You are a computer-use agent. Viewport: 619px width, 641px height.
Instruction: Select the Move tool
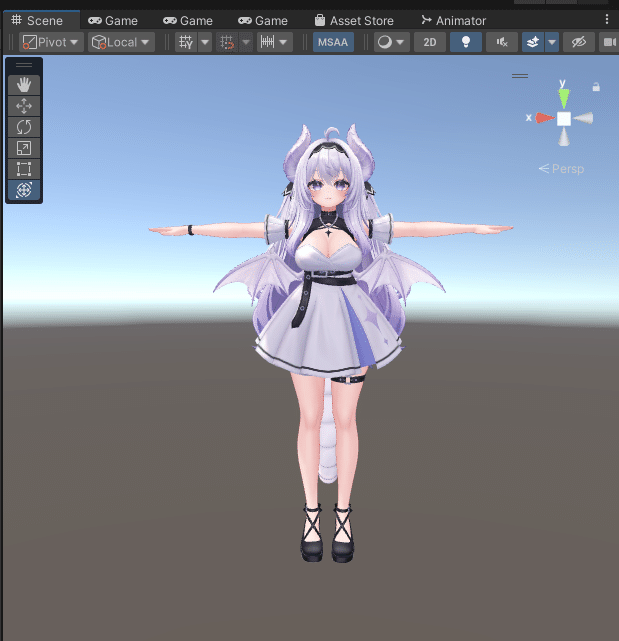pos(24,106)
